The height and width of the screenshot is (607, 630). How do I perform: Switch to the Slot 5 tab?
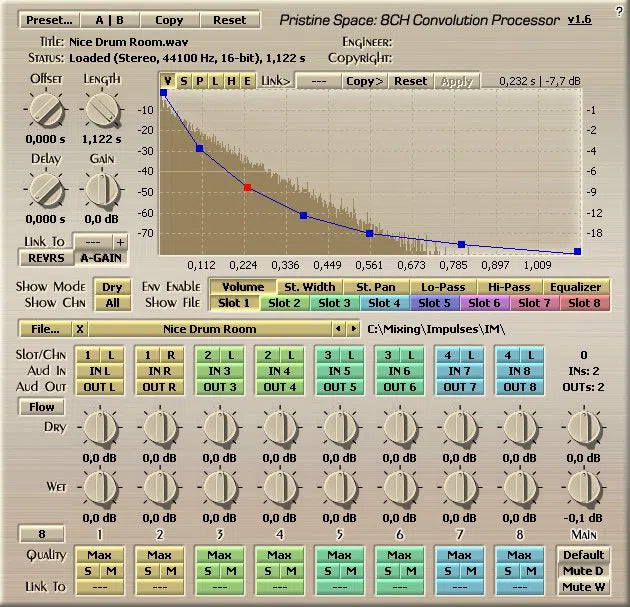(x=434, y=303)
